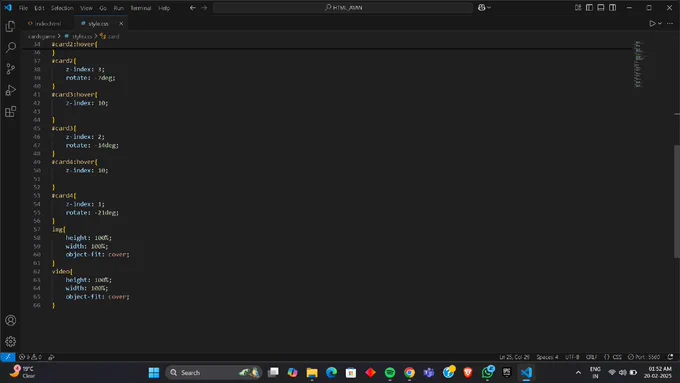The image size is (680, 383).
Task: Switch to the index.html tab
Action: [48, 23]
